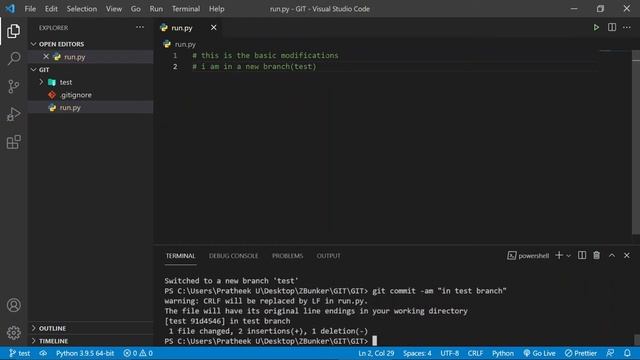Open the Run and Debug view
The image size is (640, 360).
pyautogui.click(x=13, y=114)
